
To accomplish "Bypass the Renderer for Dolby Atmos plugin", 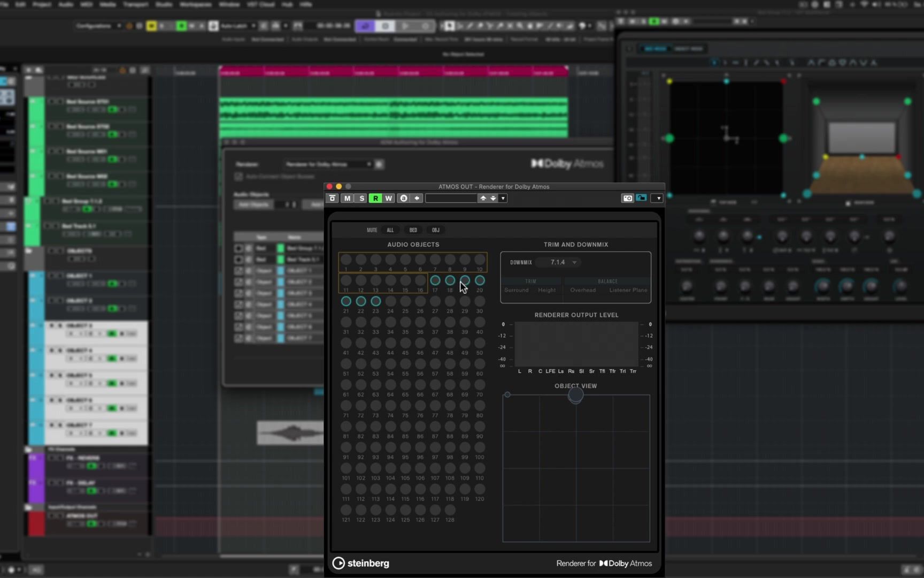I will point(332,199).
